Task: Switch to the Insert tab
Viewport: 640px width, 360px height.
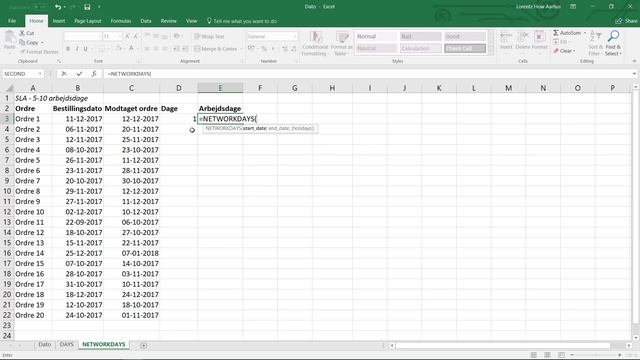Action: [59, 21]
